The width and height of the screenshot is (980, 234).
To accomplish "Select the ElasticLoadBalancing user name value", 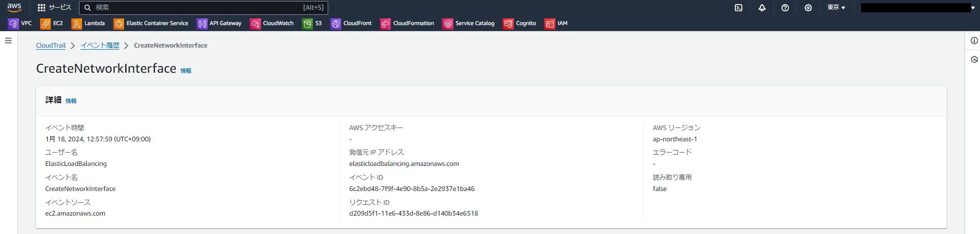I will (76, 164).
